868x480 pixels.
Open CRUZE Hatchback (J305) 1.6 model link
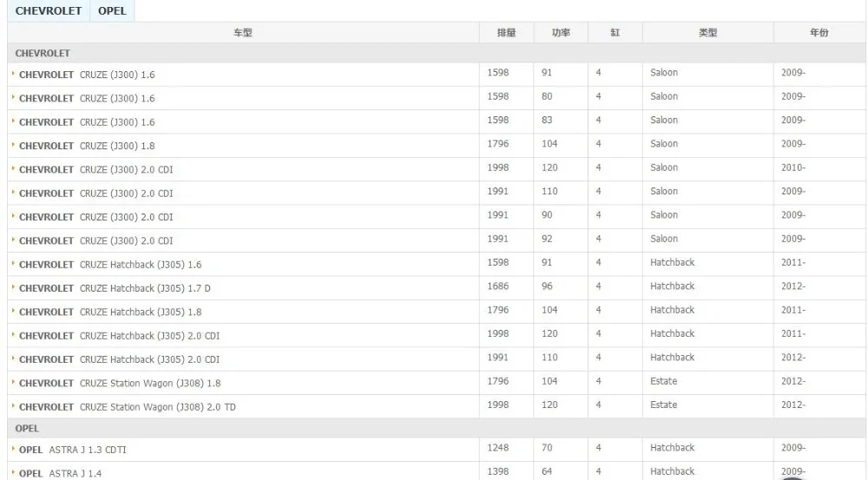(110, 265)
